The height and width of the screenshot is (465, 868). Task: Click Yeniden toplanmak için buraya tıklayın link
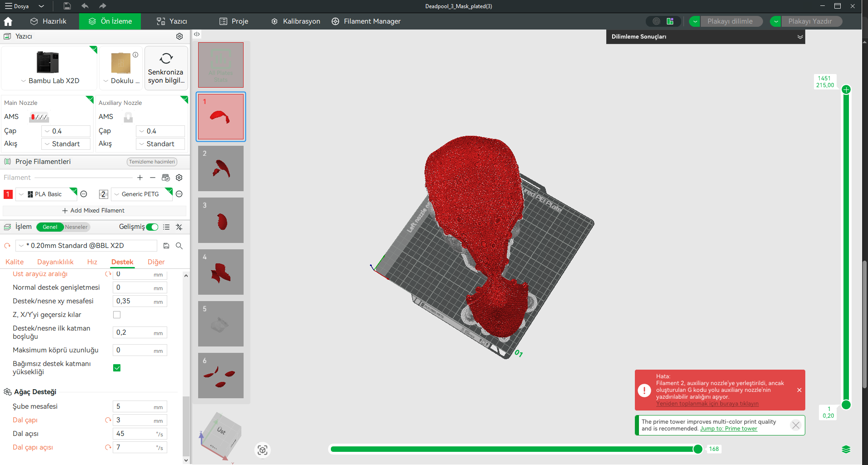coord(707,404)
